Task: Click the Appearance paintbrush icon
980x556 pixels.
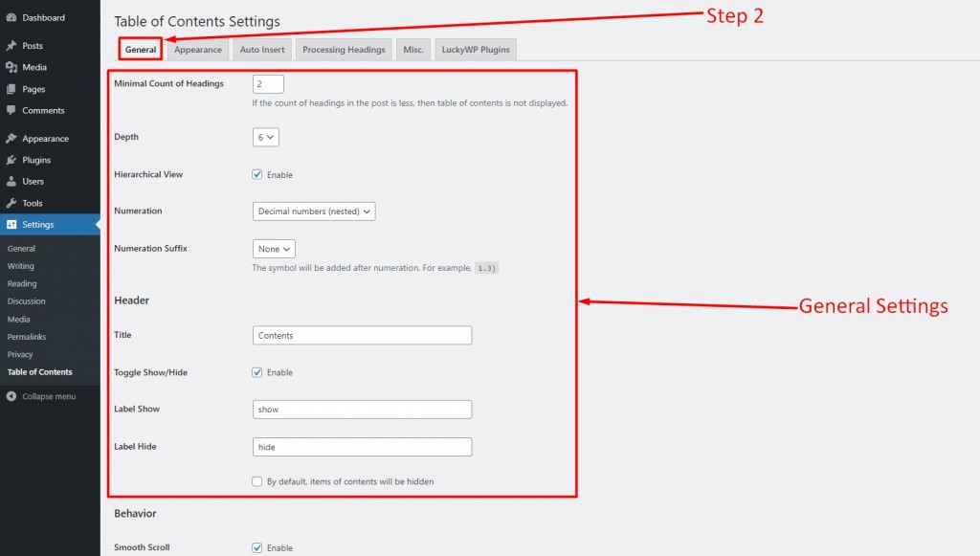Action: point(11,138)
